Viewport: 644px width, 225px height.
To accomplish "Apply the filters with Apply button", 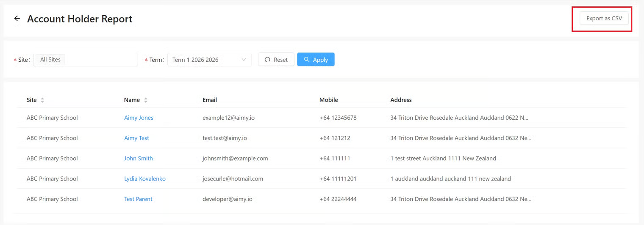I will pos(316,60).
